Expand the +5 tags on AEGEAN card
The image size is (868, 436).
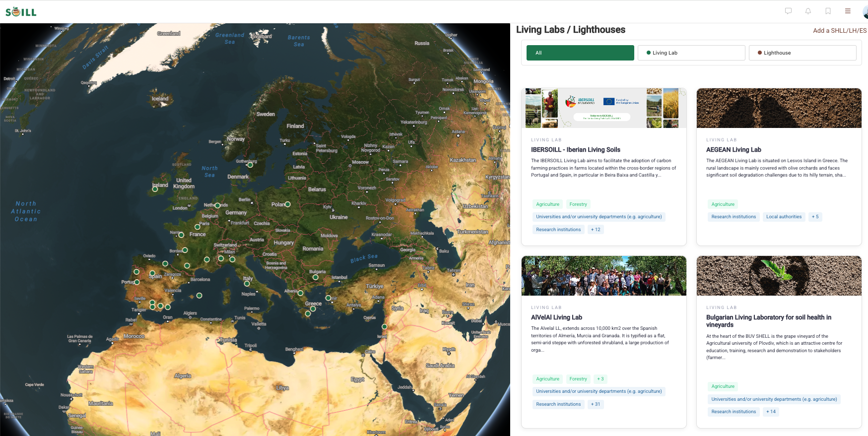815,217
